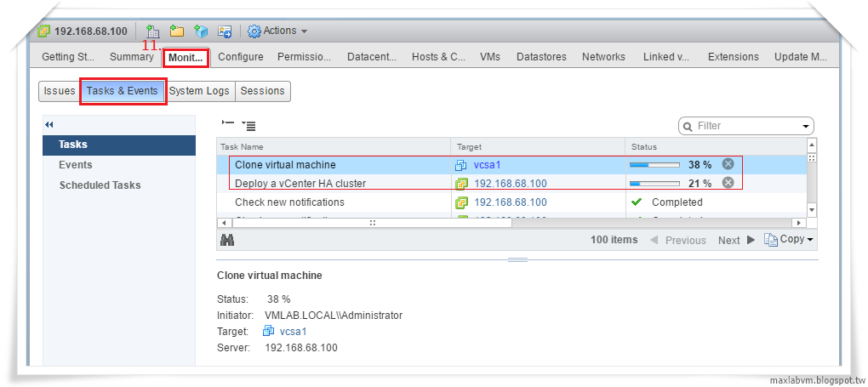The width and height of the screenshot is (868, 387).
Task: Click the expand all tasks icon
Action: [x=248, y=126]
